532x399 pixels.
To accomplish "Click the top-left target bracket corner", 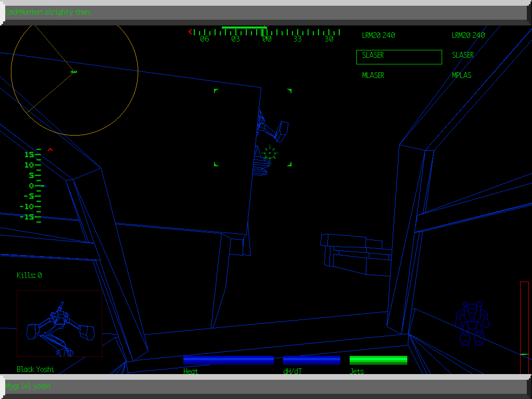I will pyautogui.click(x=216, y=91).
